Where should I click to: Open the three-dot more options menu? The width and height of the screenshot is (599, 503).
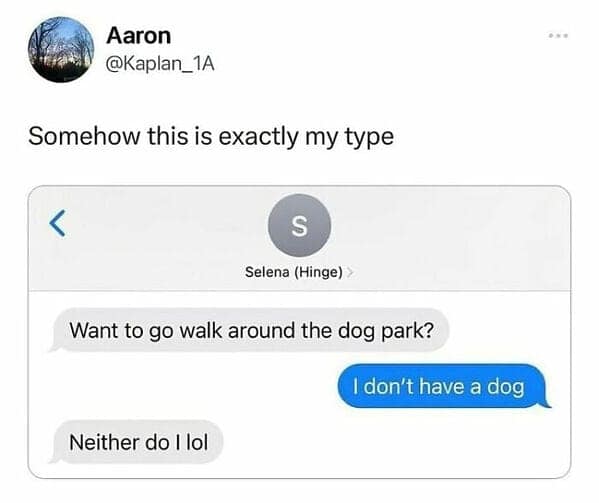[x=558, y=36]
